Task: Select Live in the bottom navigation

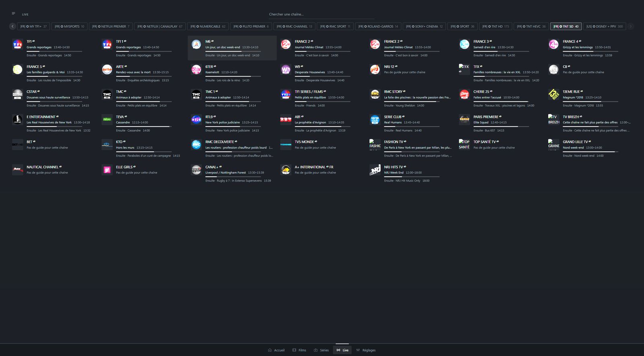Action: click(x=343, y=350)
